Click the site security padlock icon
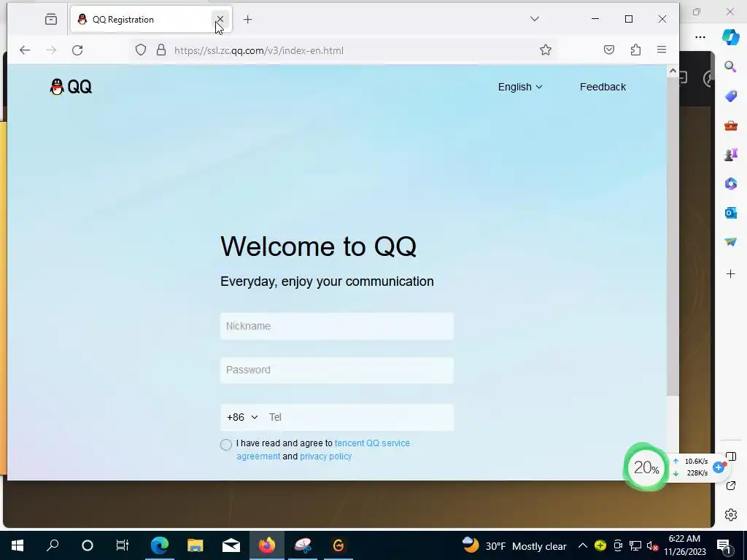The height and width of the screenshot is (560, 747). 161,50
